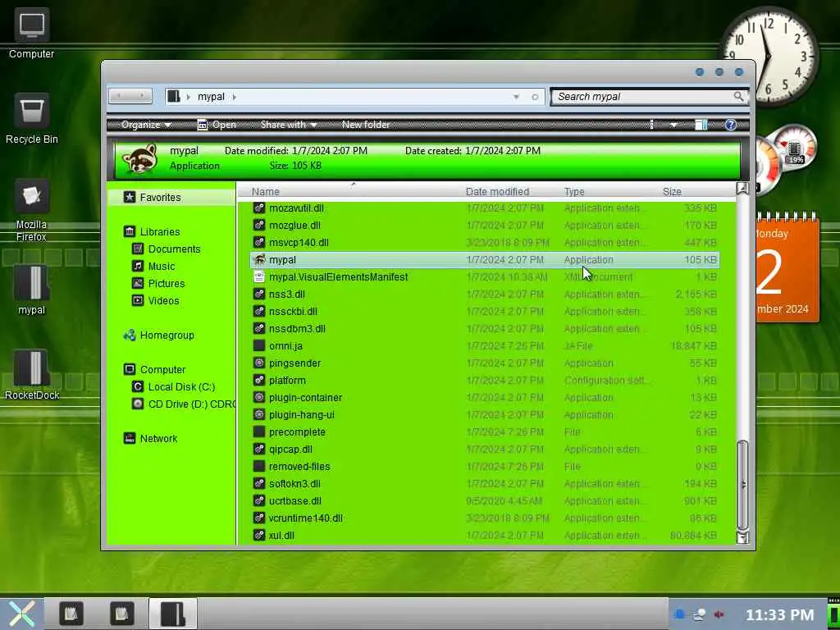
Task: Open the Videos library
Action: [x=156, y=300]
